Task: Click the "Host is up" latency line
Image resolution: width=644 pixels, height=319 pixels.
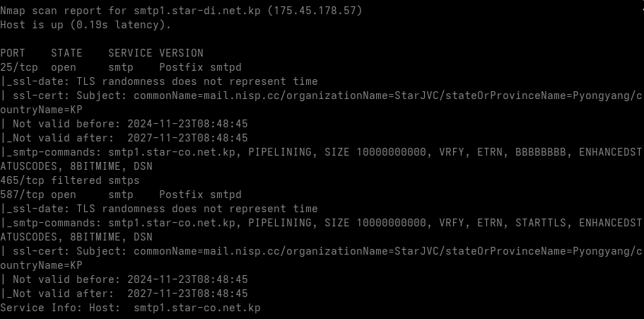Action: 85,25
